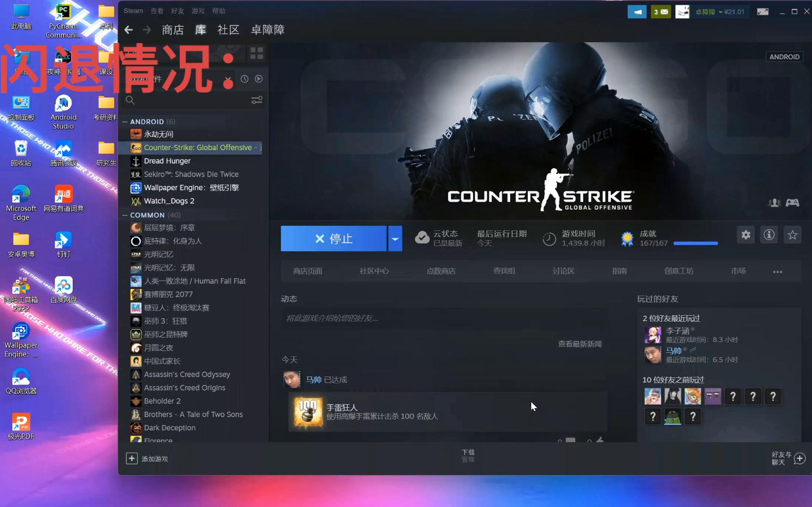Toggle library grid view icon

pyautogui.click(x=256, y=53)
